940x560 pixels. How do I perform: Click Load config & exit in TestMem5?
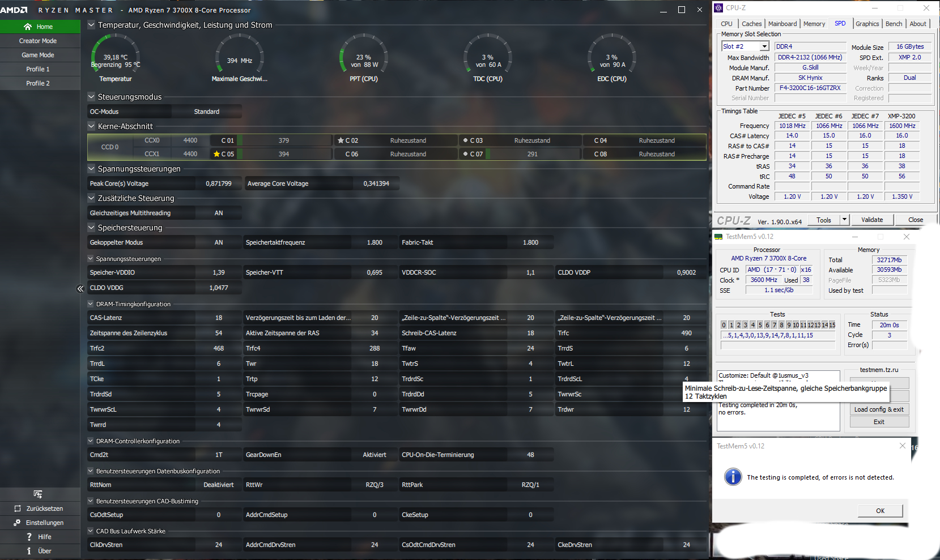879,409
